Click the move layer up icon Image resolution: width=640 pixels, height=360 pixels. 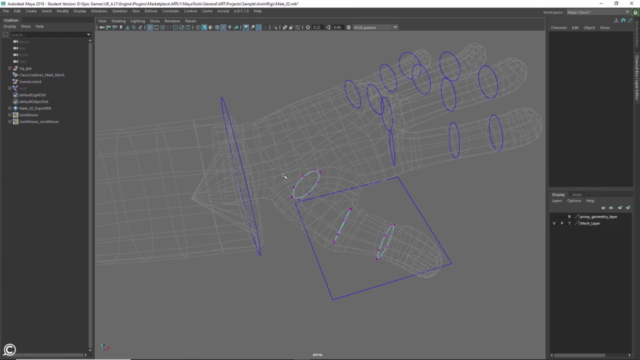point(603,208)
